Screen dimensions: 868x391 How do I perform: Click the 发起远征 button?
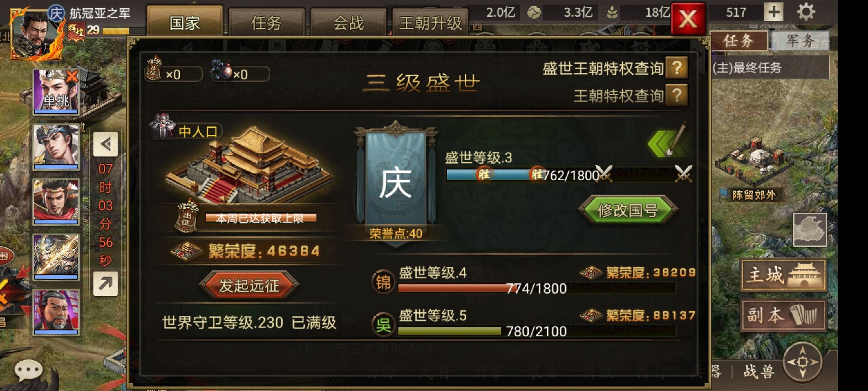point(249,285)
